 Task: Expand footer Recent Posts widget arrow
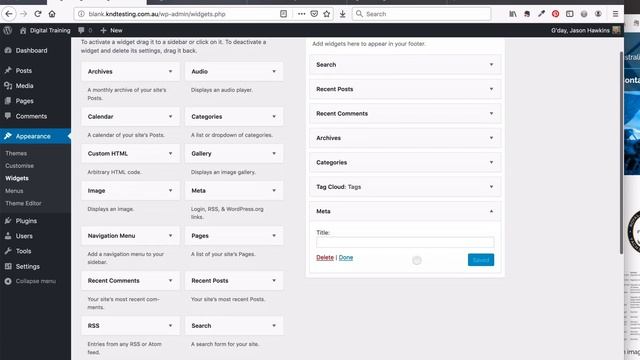coord(491,89)
